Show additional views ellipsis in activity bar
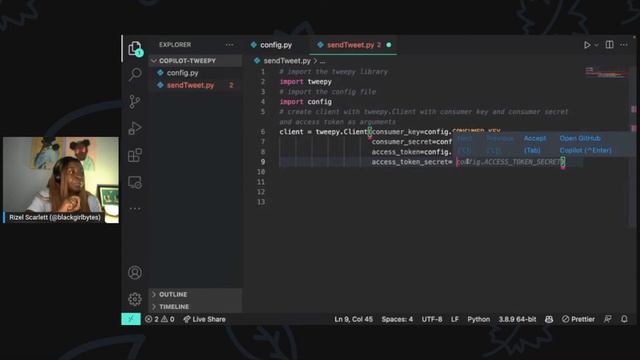This screenshot has width=640, height=360. tap(135, 209)
